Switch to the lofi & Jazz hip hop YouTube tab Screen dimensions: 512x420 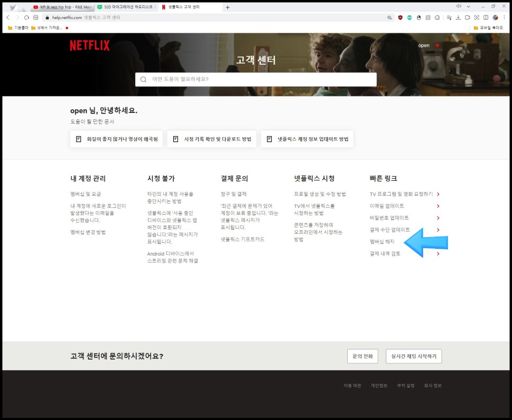pyautogui.click(x=63, y=7)
